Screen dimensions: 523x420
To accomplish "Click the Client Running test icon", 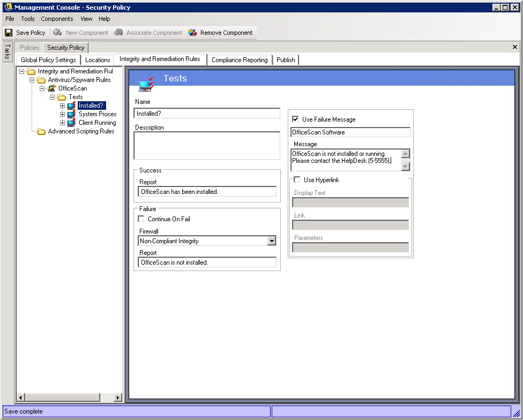I will click(x=71, y=123).
